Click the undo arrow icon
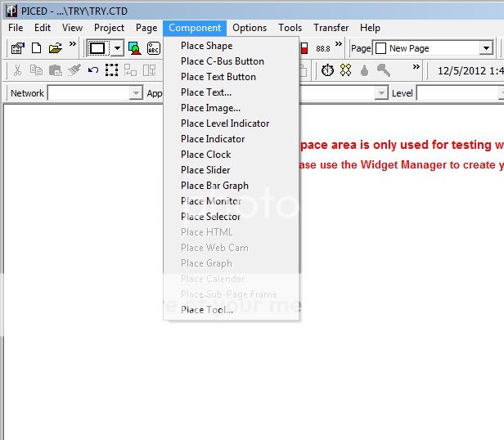504x440 pixels. pos(92,70)
